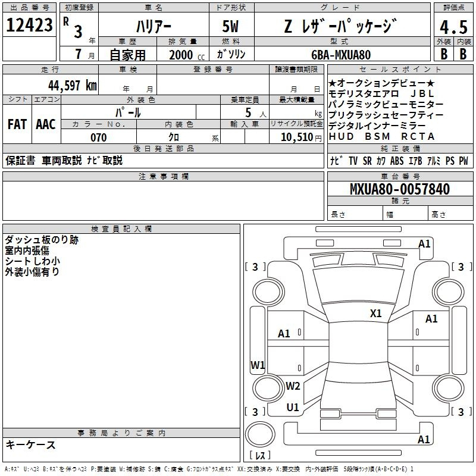This screenshot has height=476, width=476.
Task: Click TV in the genuine equipment row
Action: tap(353, 161)
